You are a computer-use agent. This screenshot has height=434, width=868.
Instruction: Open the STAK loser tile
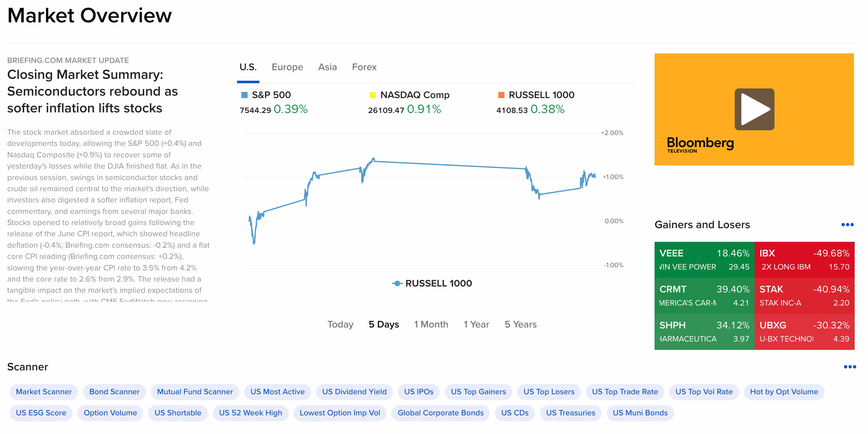pyautogui.click(x=804, y=296)
